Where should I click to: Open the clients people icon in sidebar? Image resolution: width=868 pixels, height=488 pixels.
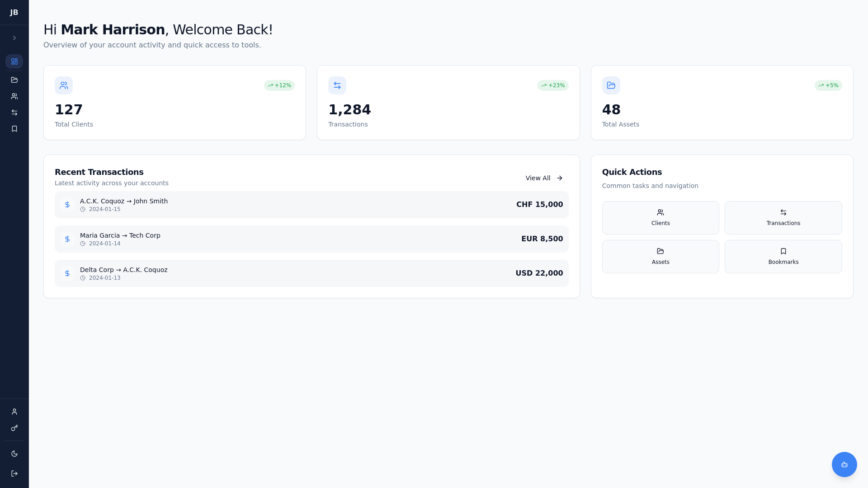(x=14, y=96)
